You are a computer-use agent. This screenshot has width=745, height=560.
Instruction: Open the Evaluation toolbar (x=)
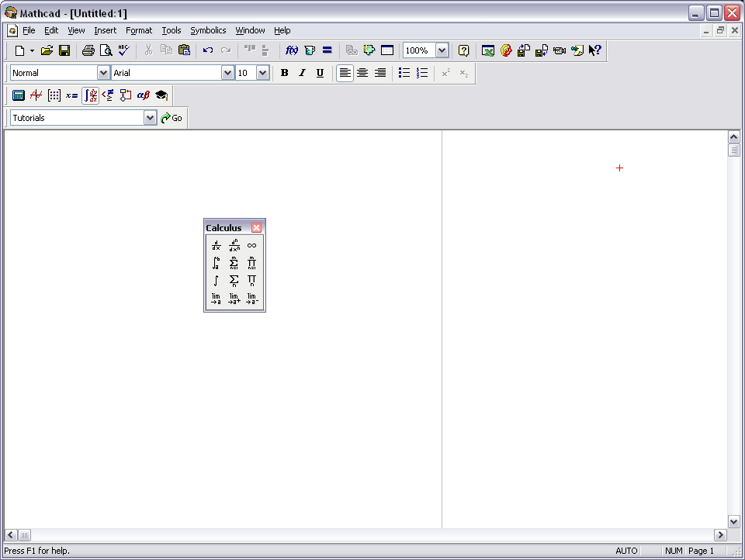tap(71, 95)
